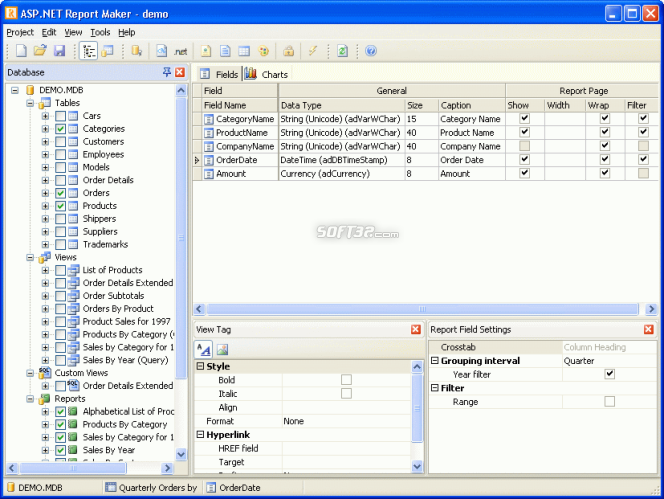Select the Sales By Year report
This screenshot has width=664, height=499.
pos(109,450)
